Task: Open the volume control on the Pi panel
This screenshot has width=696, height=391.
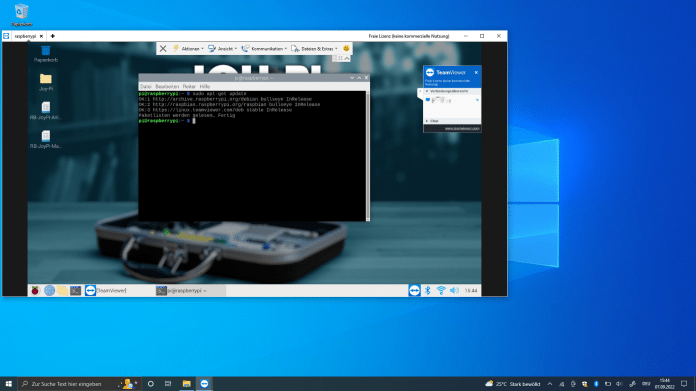Action: [x=454, y=291]
